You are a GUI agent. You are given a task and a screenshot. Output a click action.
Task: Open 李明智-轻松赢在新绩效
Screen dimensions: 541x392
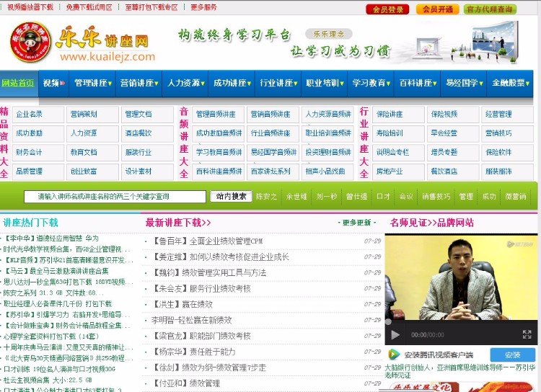[191, 320]
